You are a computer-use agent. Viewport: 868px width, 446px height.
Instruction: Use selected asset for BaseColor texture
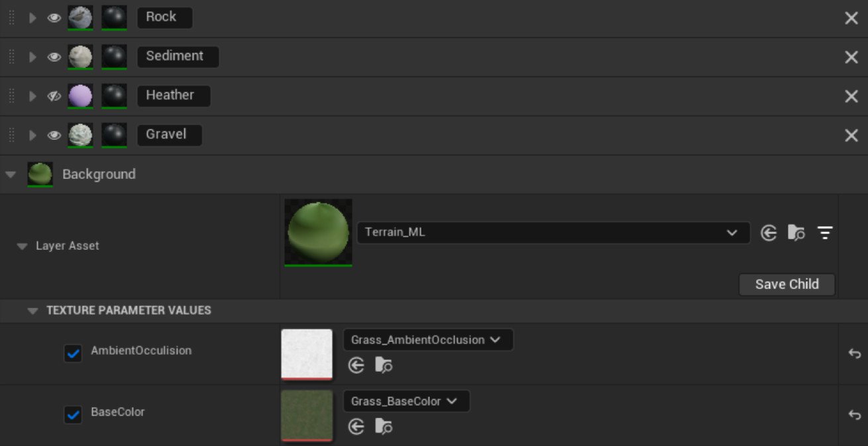356,427
